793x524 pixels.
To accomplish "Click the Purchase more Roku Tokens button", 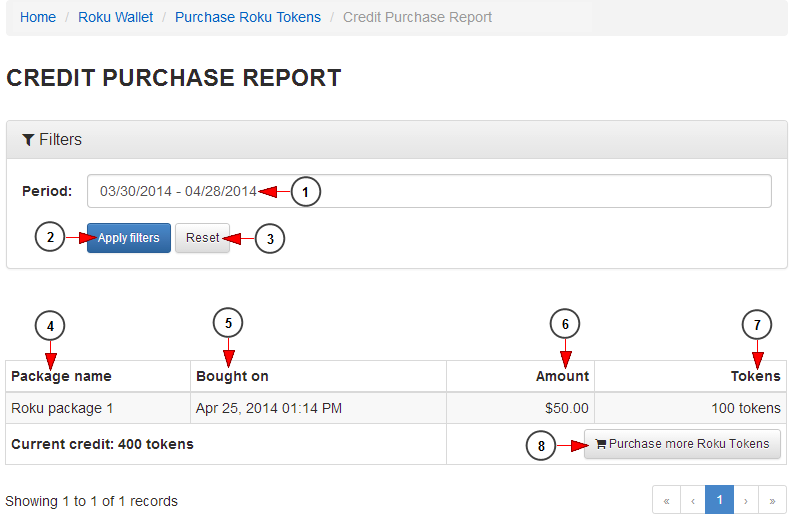I will point(682,444).
